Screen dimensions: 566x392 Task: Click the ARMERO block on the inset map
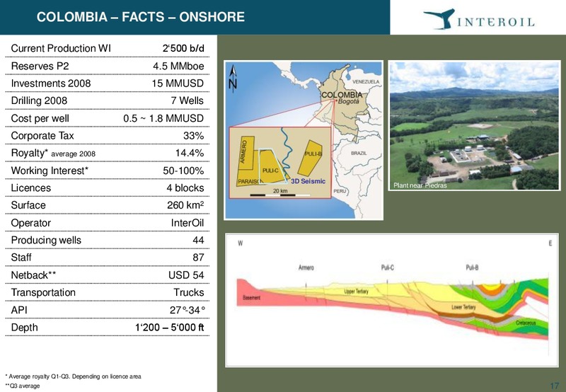point(246,152)
